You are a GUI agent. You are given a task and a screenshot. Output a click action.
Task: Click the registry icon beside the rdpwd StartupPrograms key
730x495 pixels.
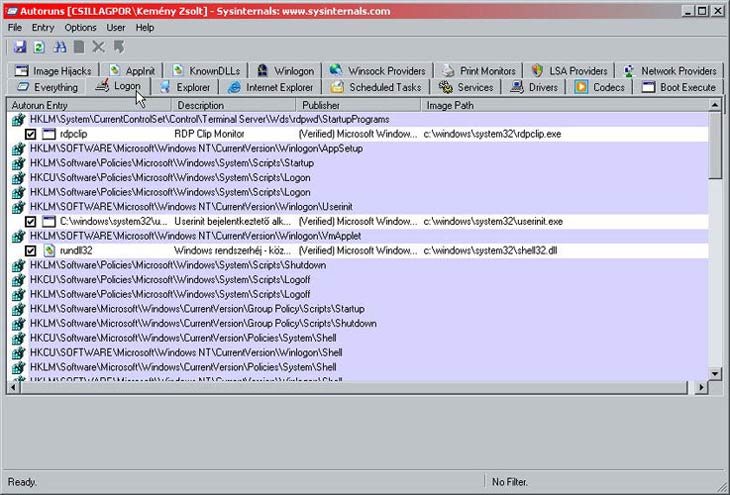18,119
